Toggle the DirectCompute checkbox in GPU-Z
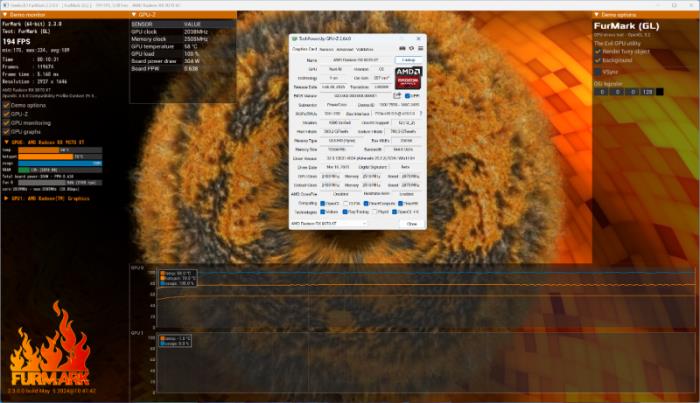The height and width of the screenshot is (403, 700). (366, 204)
